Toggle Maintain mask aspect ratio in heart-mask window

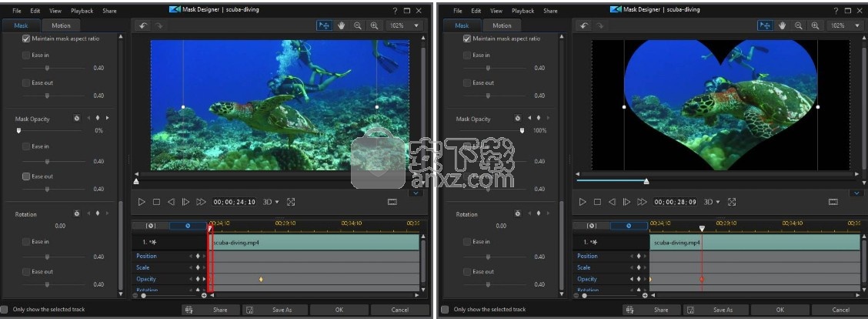pyautogui.click(x=466, y=39)
